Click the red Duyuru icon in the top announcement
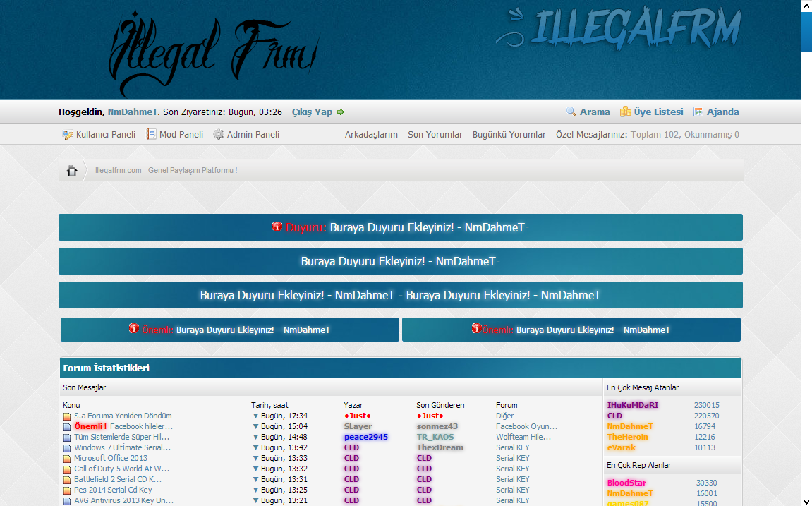This screenshot has height=506, width=812. click(x=277, y=227)
